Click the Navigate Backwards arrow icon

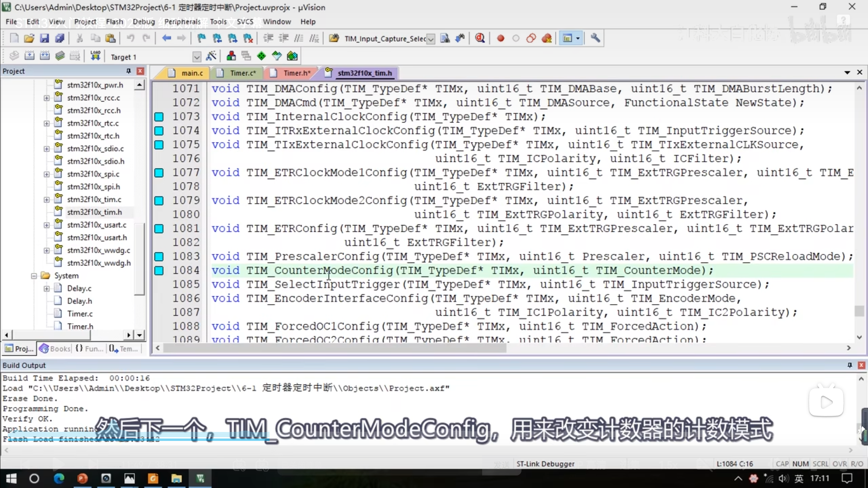coord(166,38)
